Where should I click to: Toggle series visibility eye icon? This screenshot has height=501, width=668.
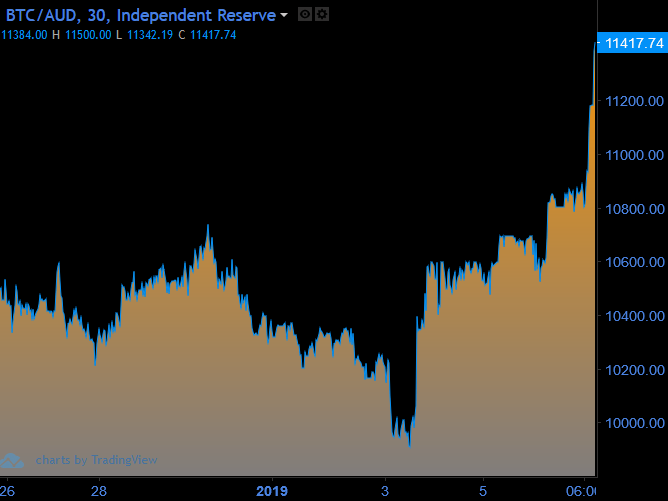click(x=305, y=14)
